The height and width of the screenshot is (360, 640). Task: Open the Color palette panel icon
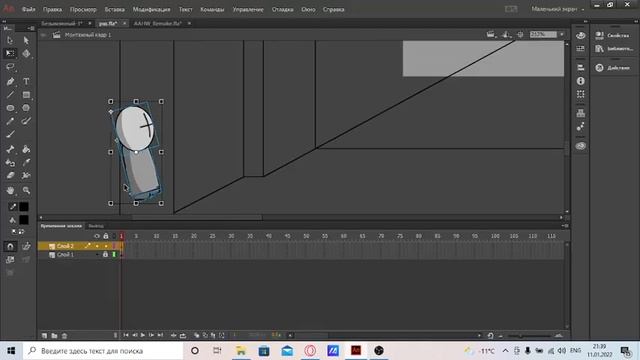580,36
